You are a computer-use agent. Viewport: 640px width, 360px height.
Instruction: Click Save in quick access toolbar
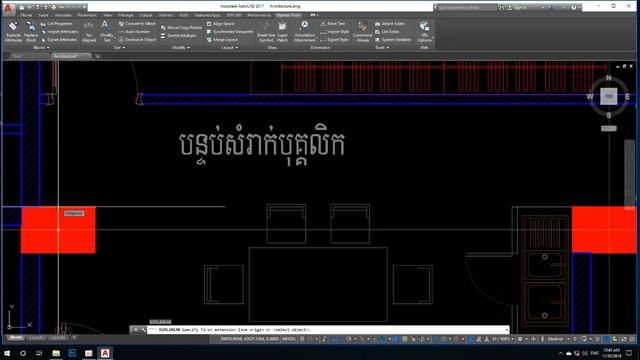click(x=37, y=7)
